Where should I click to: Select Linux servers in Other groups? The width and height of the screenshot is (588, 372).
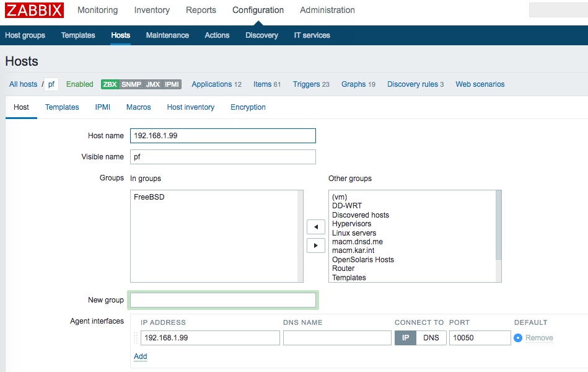click(x=354, y=233)
